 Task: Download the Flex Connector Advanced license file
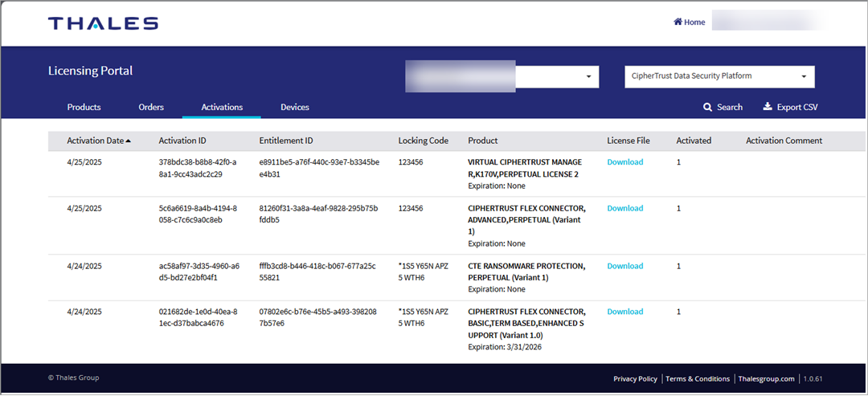pos(624,208)
